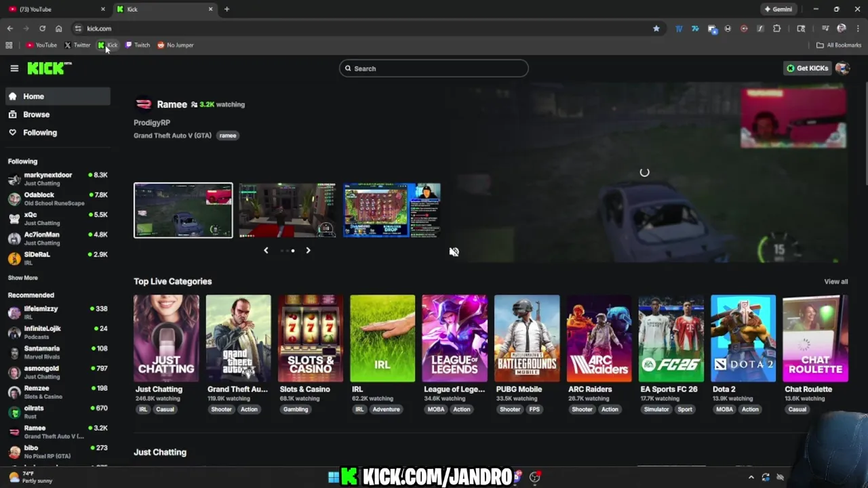Click the MOBA tag under League of Legends
The image size is (868, 488).
click(x=436, y=409)
